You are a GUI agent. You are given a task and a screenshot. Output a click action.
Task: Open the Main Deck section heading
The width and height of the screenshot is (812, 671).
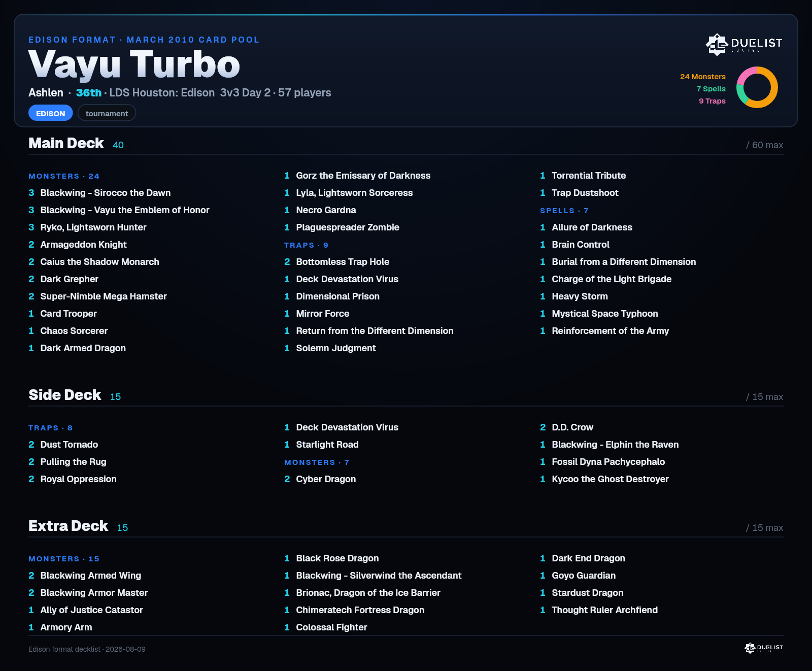pos(66,143)
